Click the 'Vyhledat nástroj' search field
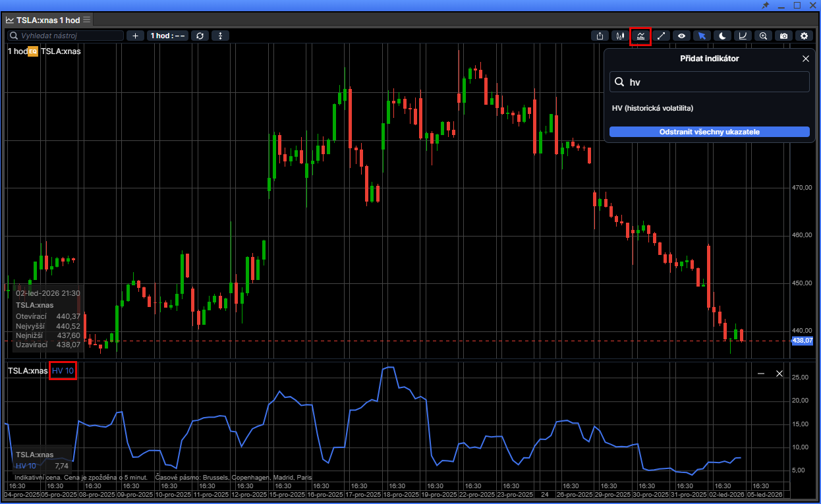 [x=66, y=36]
